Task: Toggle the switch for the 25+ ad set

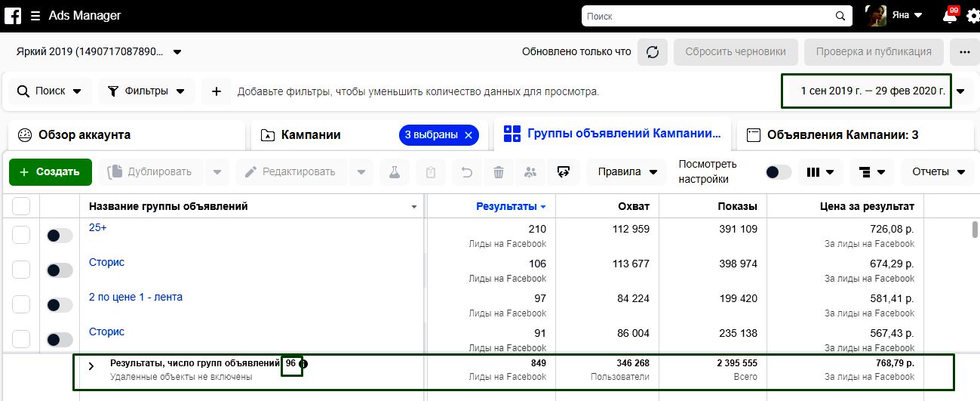Action: point(60,236)
